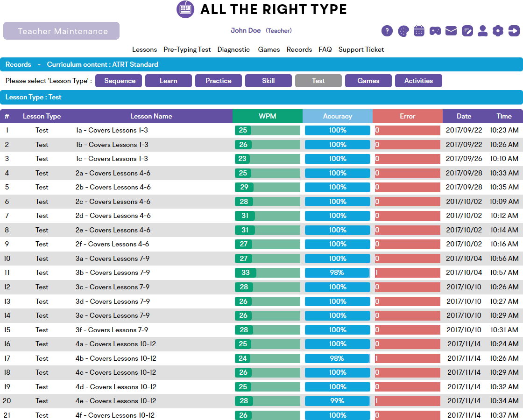The height and width of the screenshot is (420, 523).
Task: Click '2a - Covers Lessons 4-6'
Action: tap(113, 173)
